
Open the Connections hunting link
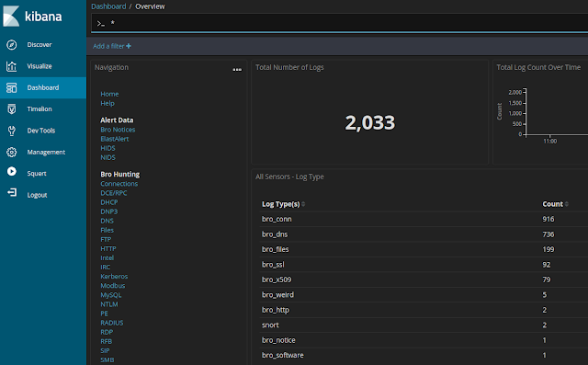click(x=119, y=184)
